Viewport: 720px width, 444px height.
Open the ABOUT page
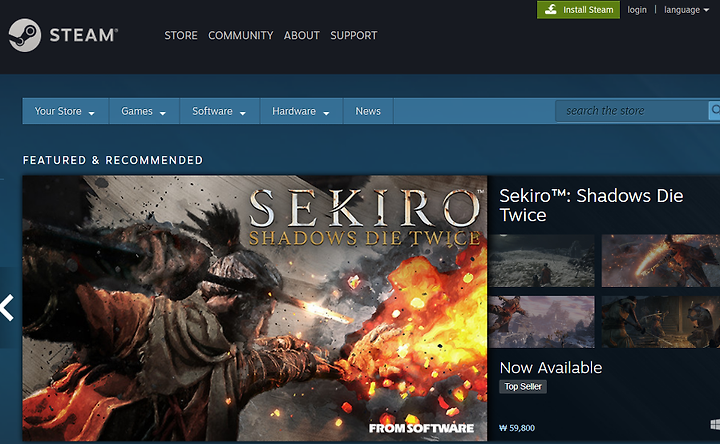click(x=302, y=35)
